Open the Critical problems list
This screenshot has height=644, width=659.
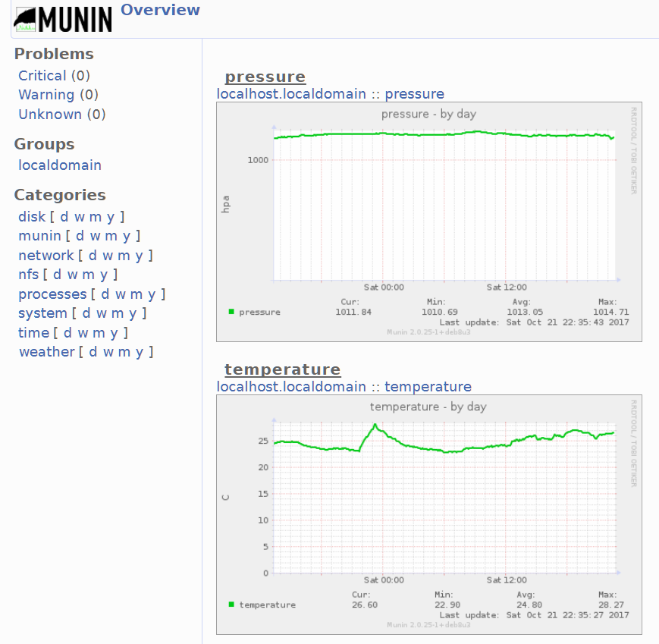[42, 76]
